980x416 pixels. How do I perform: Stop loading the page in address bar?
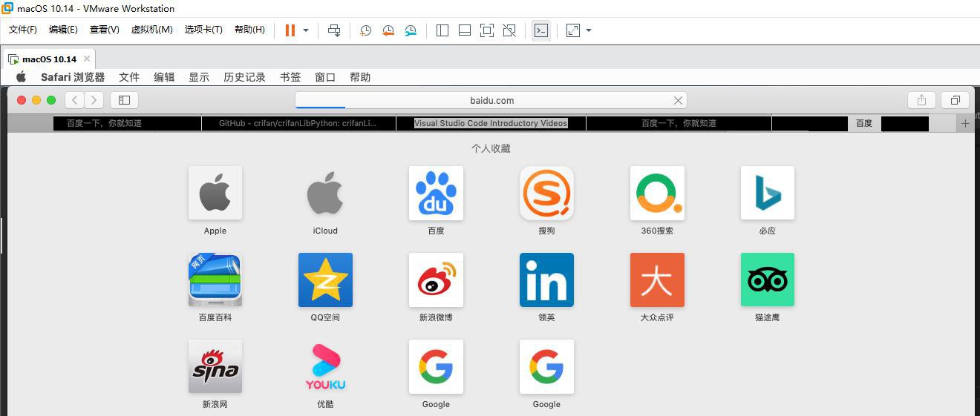678,100
